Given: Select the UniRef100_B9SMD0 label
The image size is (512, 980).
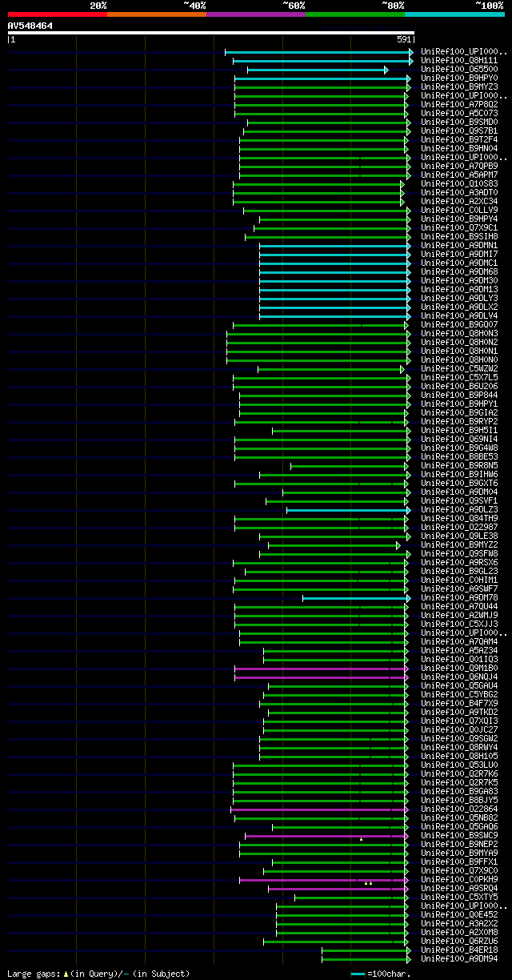Looking at the screenshot, I should (459, 122).
